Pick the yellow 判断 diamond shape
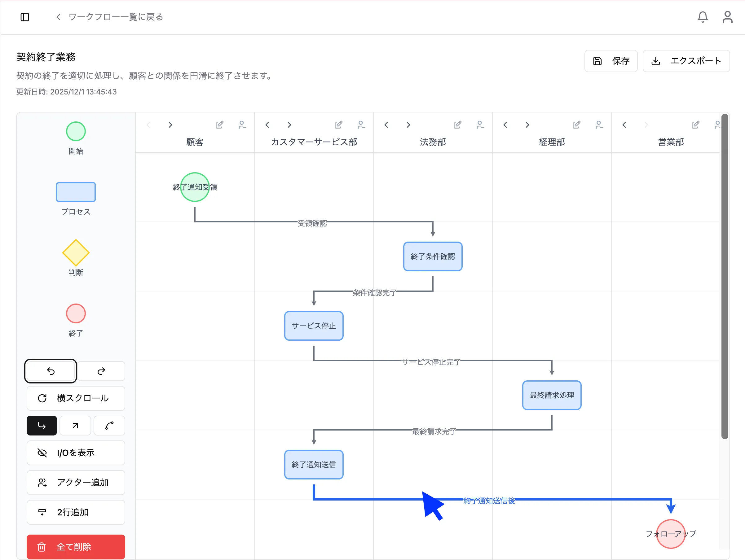This screenshot has height=560, width=745. click(x=76, y=252)
